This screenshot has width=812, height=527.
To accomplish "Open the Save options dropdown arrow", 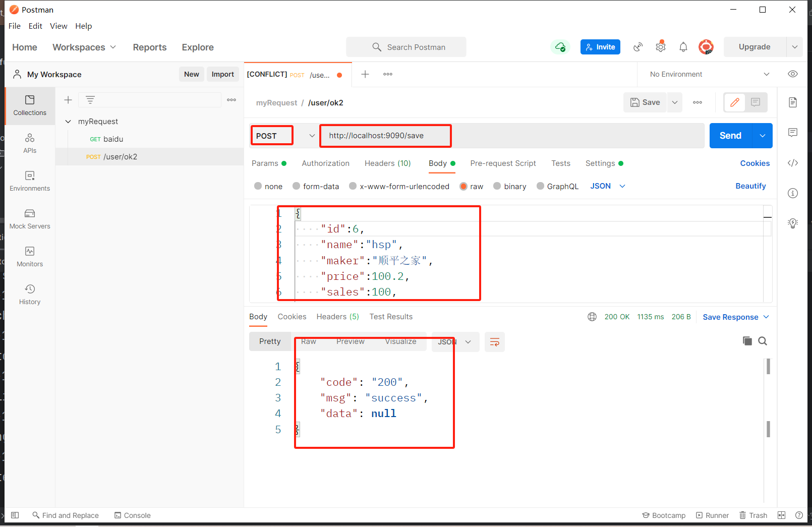I will [675, 102].
